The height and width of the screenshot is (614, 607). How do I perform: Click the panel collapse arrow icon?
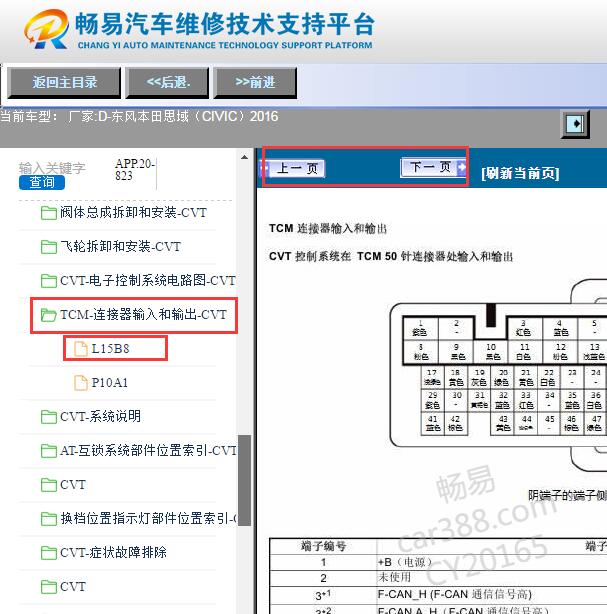pyautogui.click(x=575, y=124)
